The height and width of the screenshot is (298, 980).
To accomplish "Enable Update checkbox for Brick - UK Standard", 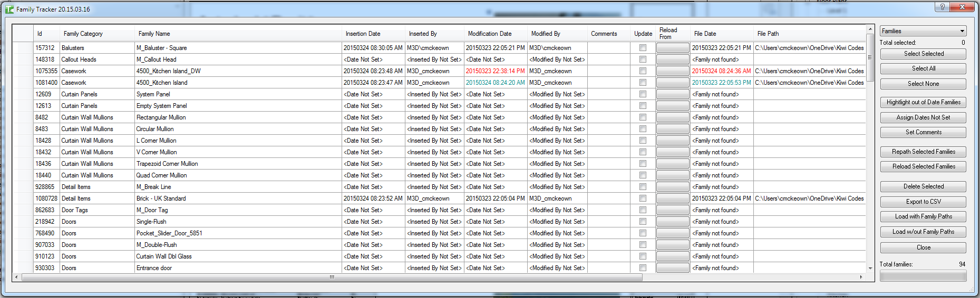I will pyautogui.click(x=643, y=198).
